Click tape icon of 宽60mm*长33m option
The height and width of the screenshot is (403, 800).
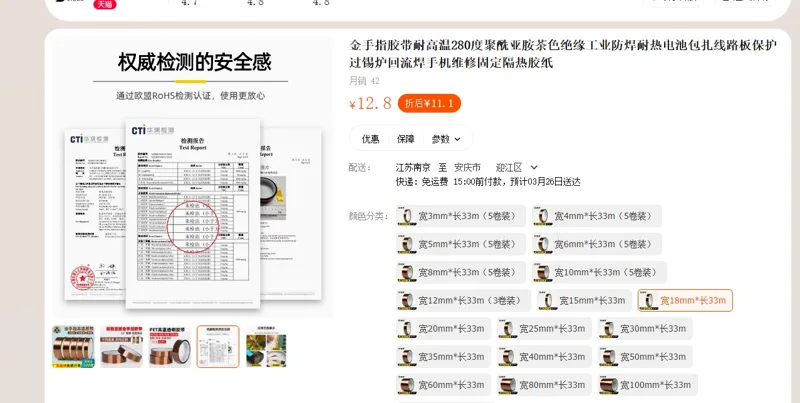(407, 385)
